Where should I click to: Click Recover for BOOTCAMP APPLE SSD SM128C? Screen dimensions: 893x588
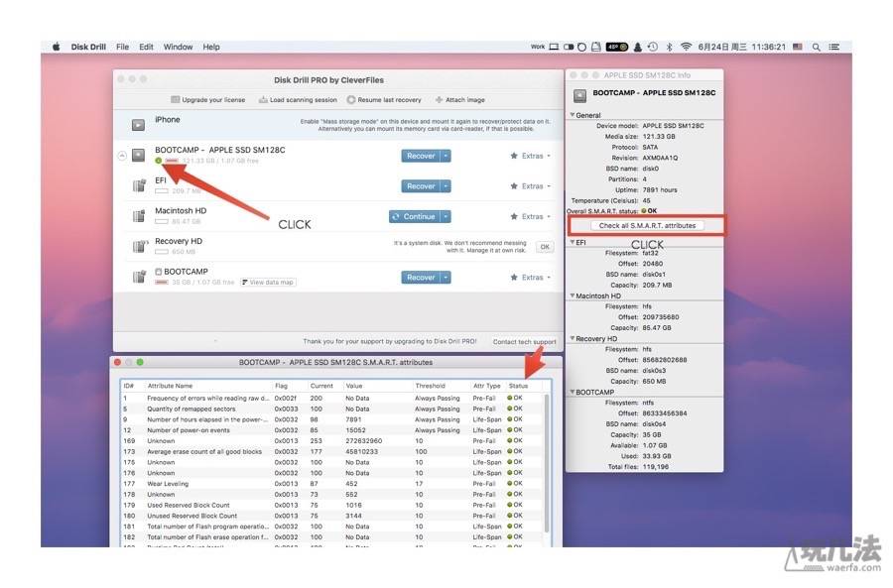pos(421,156)
